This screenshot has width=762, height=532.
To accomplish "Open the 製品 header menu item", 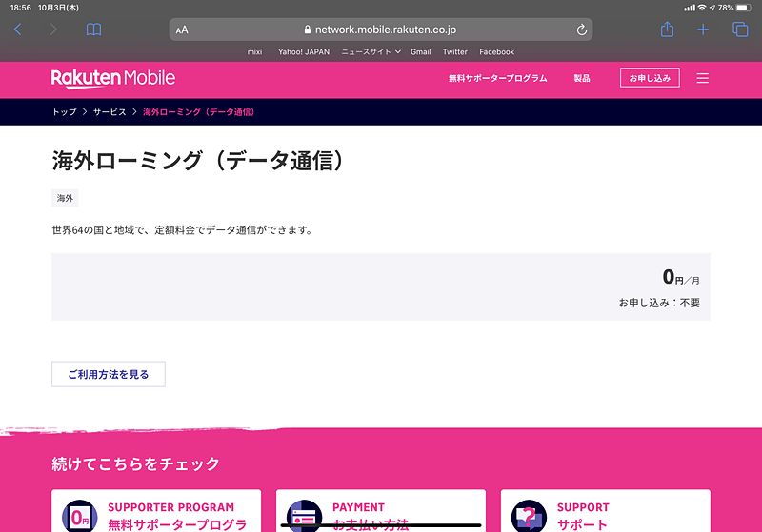I will (582, 78).
